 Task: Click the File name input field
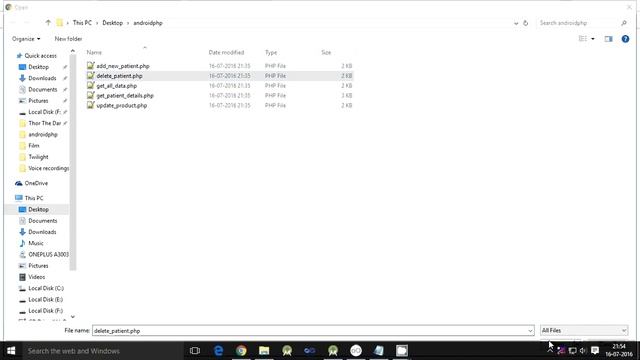[309, 331]
